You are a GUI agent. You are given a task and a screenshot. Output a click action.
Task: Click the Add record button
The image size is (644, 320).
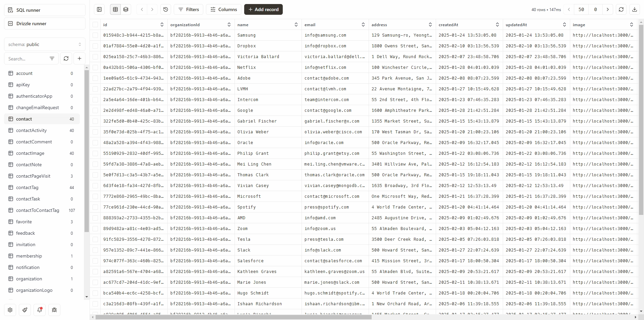pos(263,9)
